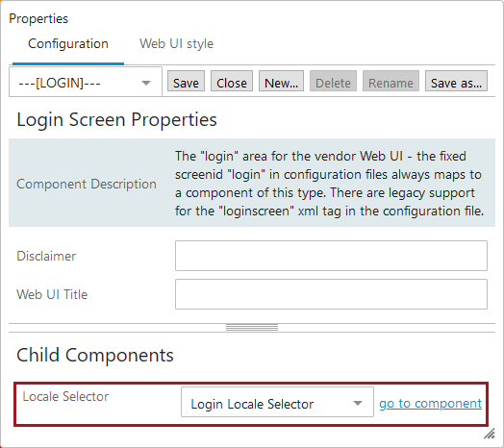
Task: Open the Login Locale Selector combo box
Action: pyautogui.click(x=277, y=402)
